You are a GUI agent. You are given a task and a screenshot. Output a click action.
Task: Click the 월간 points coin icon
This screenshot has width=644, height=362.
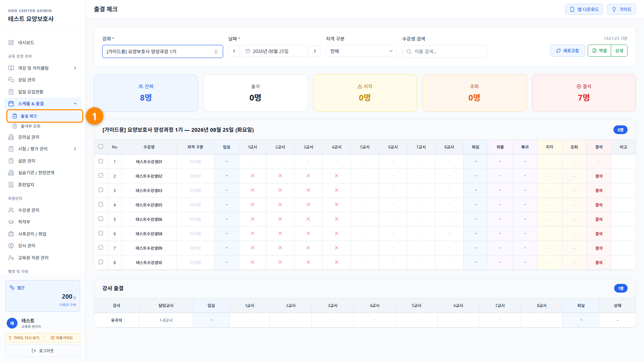(x=12, y=288)
